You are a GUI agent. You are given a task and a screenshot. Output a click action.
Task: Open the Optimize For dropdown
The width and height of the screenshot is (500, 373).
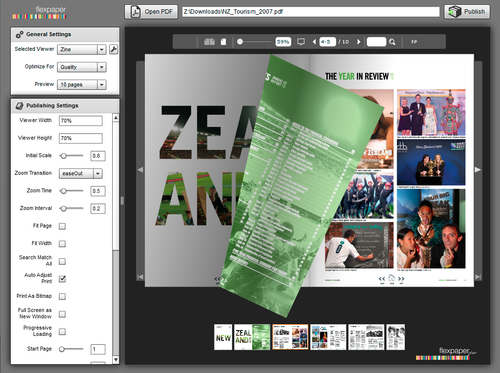coord(82,67)
